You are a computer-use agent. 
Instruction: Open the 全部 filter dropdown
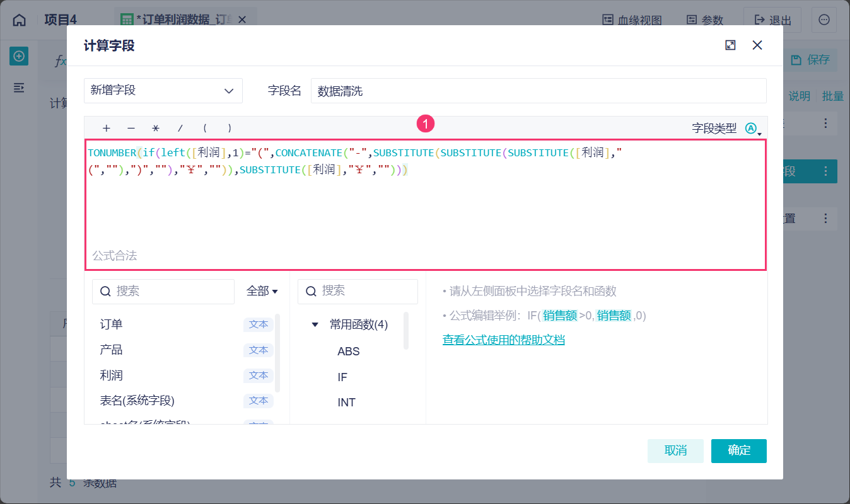(x=262, y=291)
